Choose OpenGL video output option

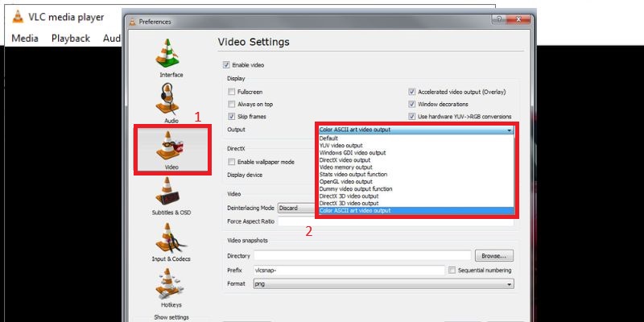tap(416, 182)
